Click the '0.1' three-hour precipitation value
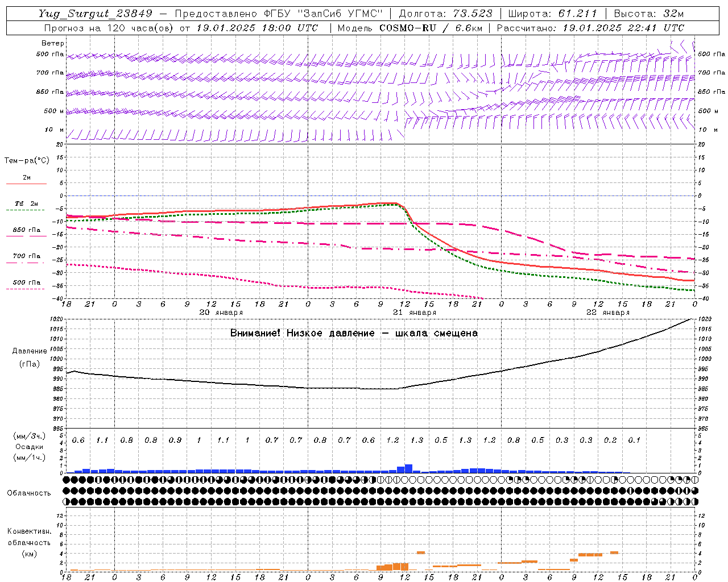Viewport: 728px width, 582px height. (634, 440)
